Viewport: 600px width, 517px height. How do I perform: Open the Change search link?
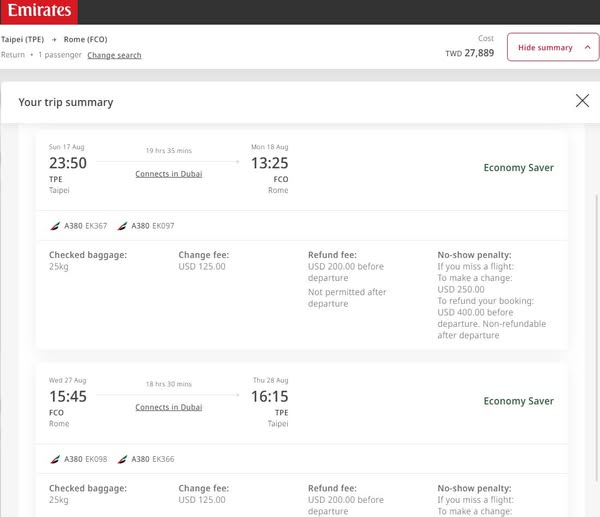tap(114, 55)
